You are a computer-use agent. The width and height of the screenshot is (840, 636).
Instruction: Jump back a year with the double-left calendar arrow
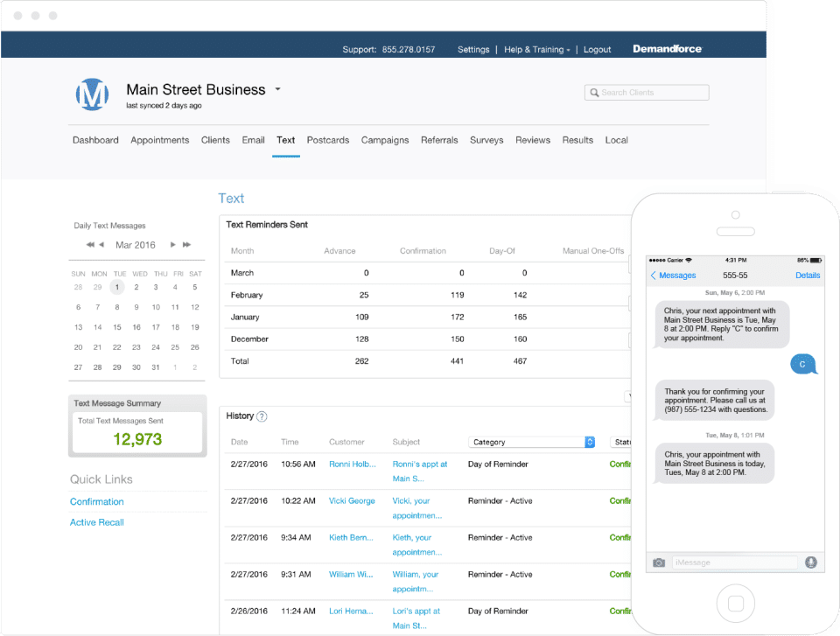click(89, 245)
